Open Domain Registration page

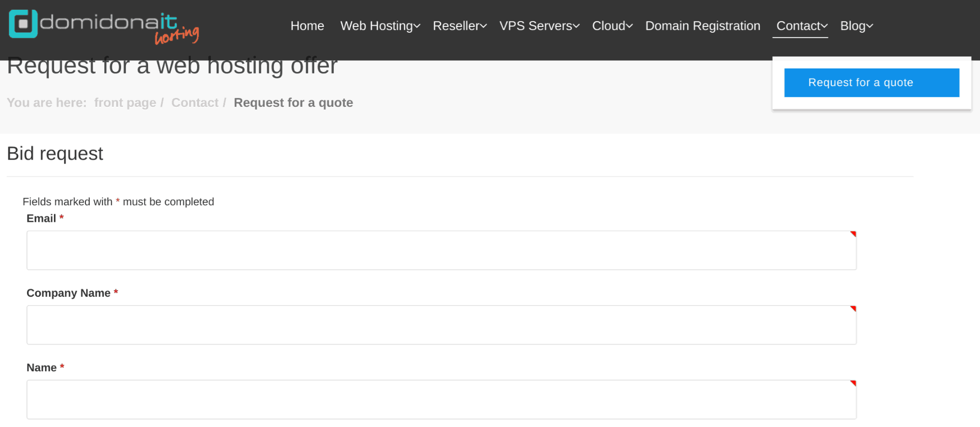tap(703, 26)
